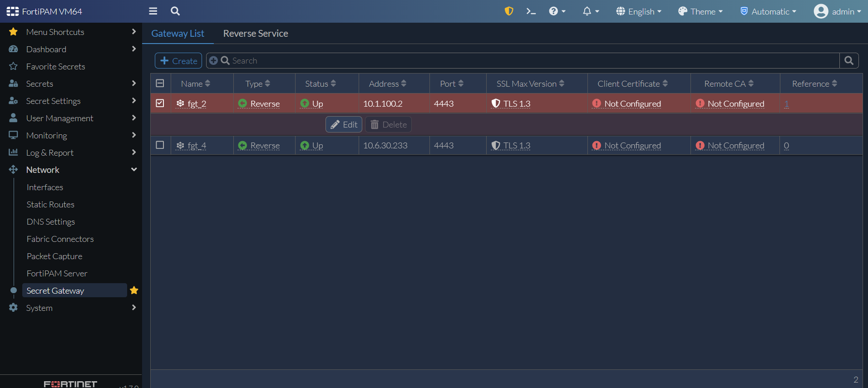Open Interfaces under Network
The width and height of the screenshot is (868, 388).
point(45,187)
